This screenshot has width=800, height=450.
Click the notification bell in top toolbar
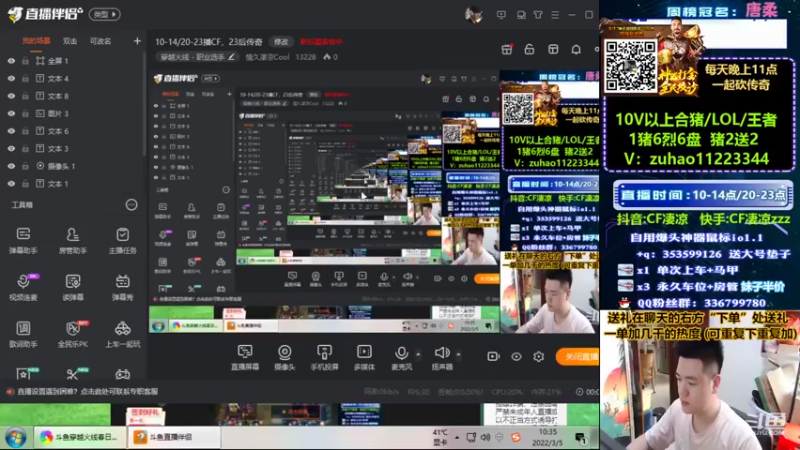coord(576,49)
